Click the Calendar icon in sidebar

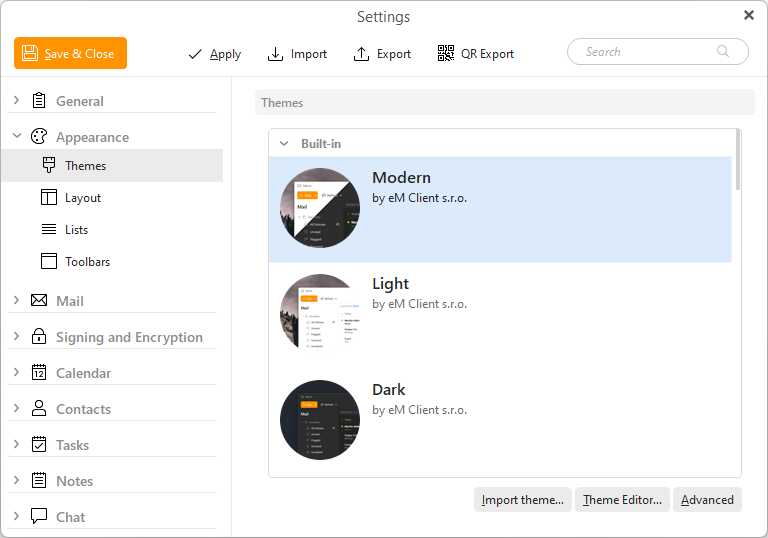pyautogui.click(x=39, y=372)
